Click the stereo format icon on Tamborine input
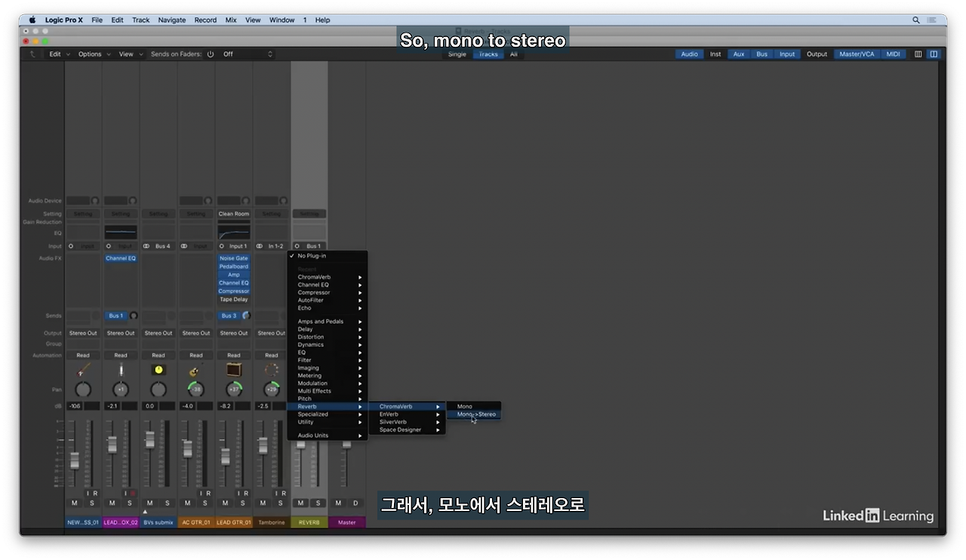 [x=260, y=246]
